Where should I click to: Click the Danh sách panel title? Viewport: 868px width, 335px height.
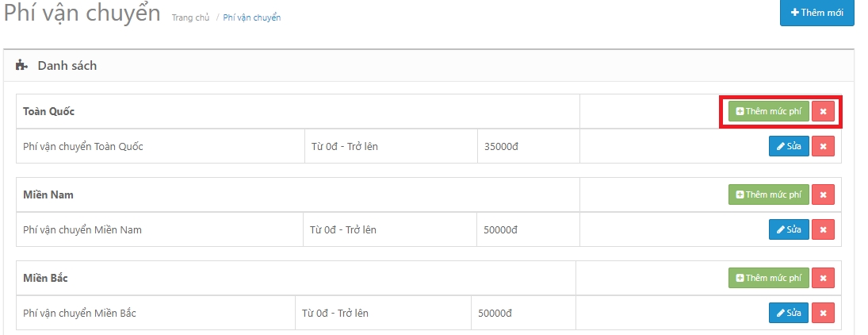[67, 66]
